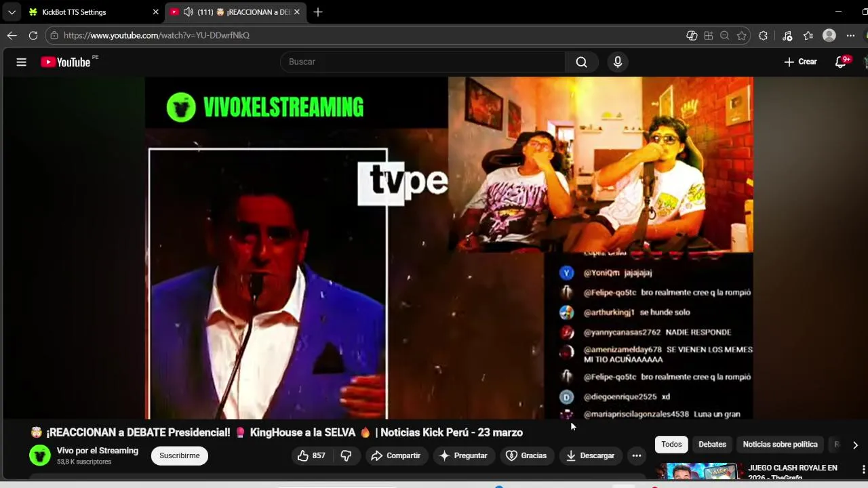Select the YouTube URL in the address bar
868x488 pixels.
pos(157,35)
